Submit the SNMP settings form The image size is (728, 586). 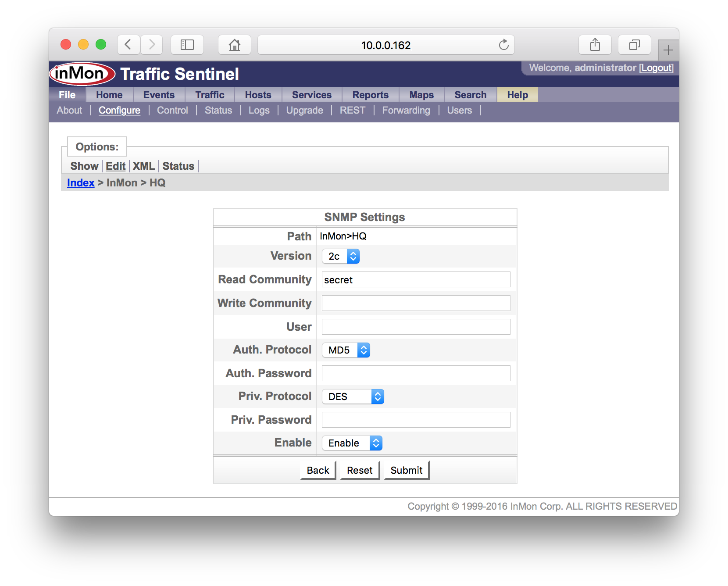tap(407, 470)
